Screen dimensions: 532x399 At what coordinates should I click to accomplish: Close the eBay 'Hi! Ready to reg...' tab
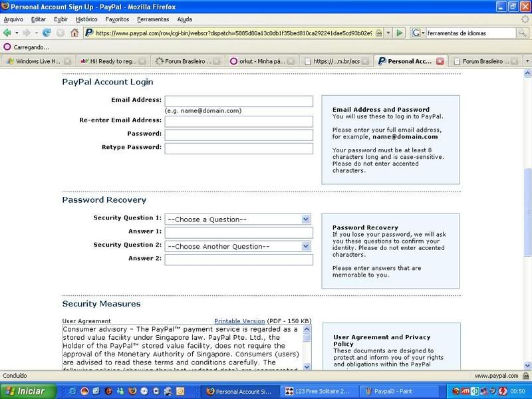(x=142, y=61)
